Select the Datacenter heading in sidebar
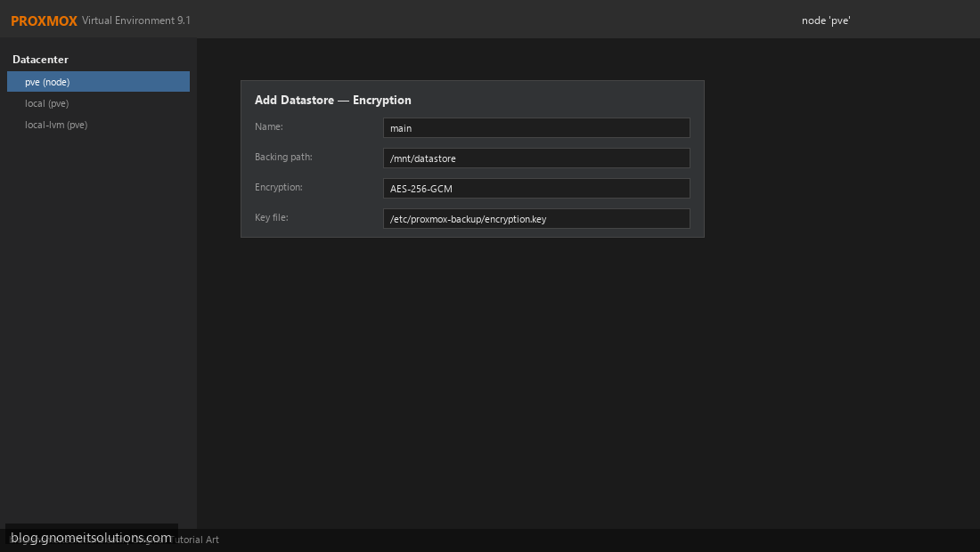Viewport: 980px width, 552px height. coord(41,60)
